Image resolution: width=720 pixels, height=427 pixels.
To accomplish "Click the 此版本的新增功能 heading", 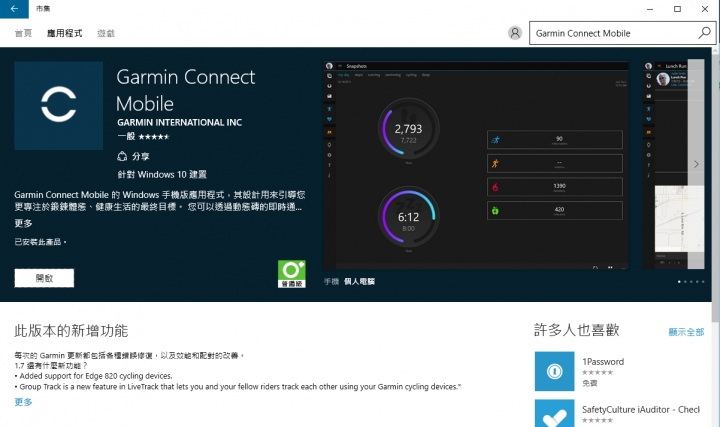I will tap(71, 331).
